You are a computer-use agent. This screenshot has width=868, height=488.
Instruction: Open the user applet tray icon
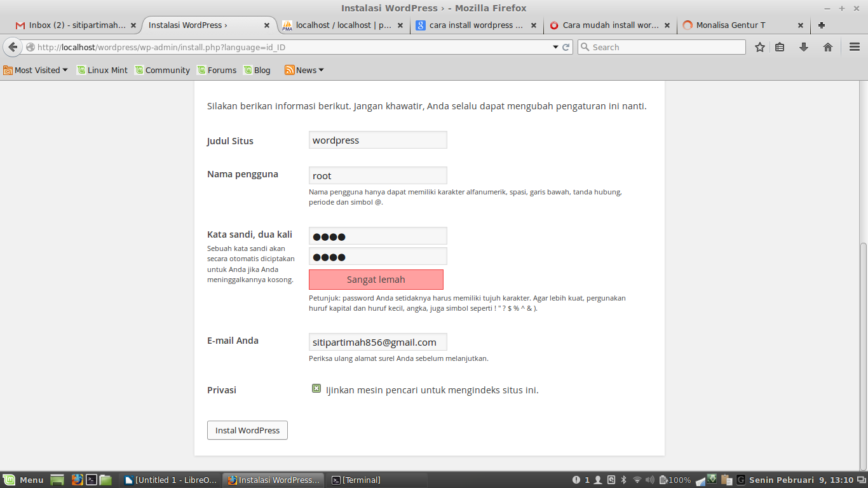click(597, 480)
